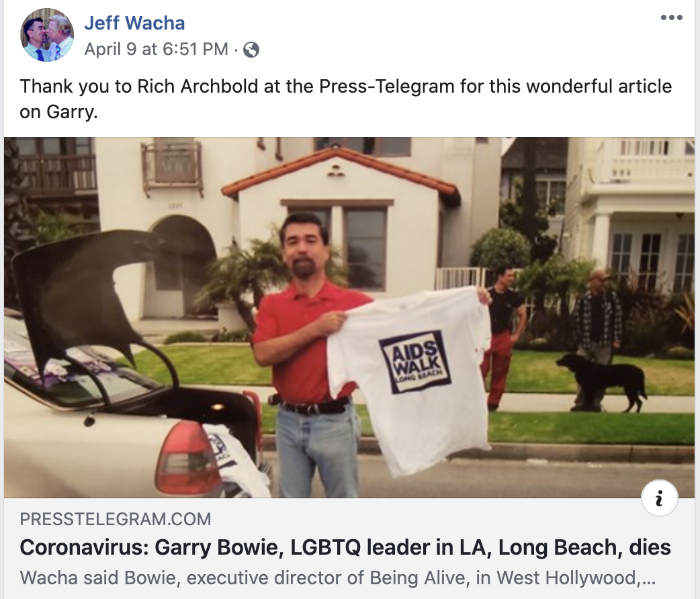Open the three-dots post options menu
The image size is (700, 599).
coord(671,17)
